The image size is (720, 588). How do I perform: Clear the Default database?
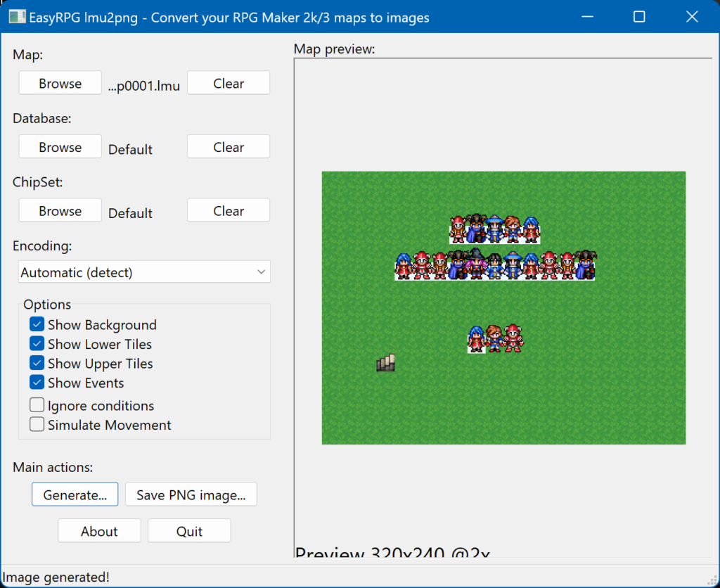(x=228, y=146)
